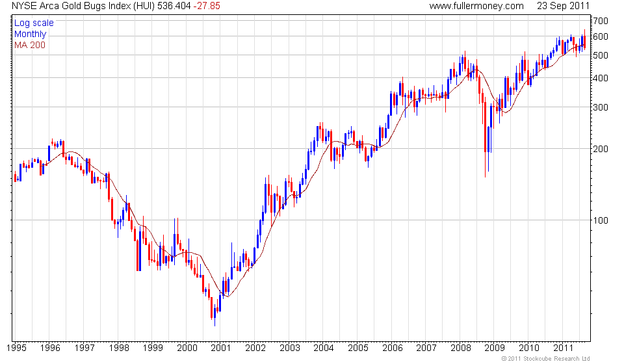Viewport: 624px width, 364px height.
Task: Click the 2002 x-axis label
Action: pyautogui.click(x=255, y=348)
